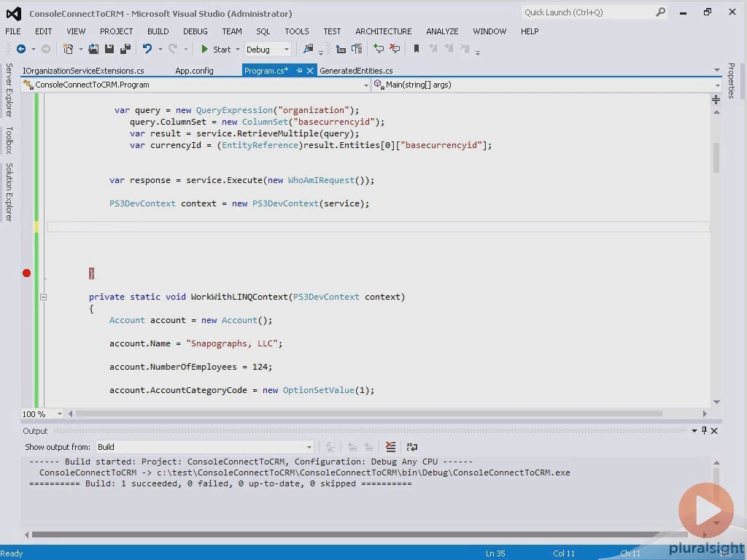Save the current file with Save icon
This screenshot has width=747, height=560.
pos(109,49)
